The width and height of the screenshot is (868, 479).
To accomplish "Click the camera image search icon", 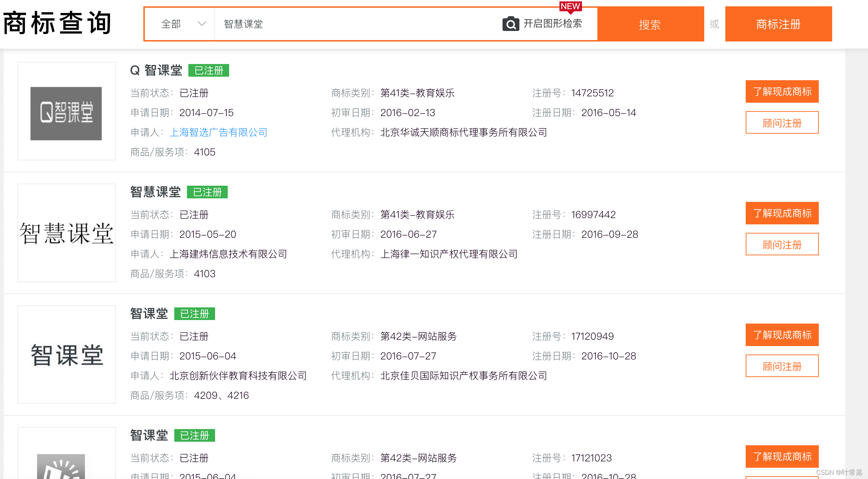I will (511, 24).
